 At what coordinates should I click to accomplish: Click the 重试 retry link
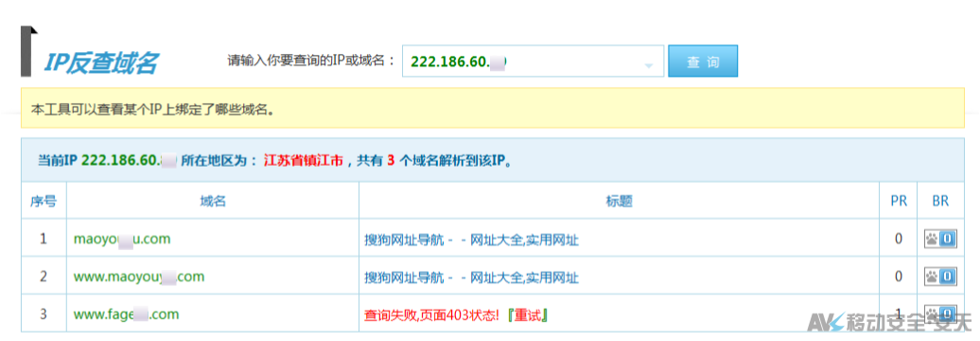(529, 314)
